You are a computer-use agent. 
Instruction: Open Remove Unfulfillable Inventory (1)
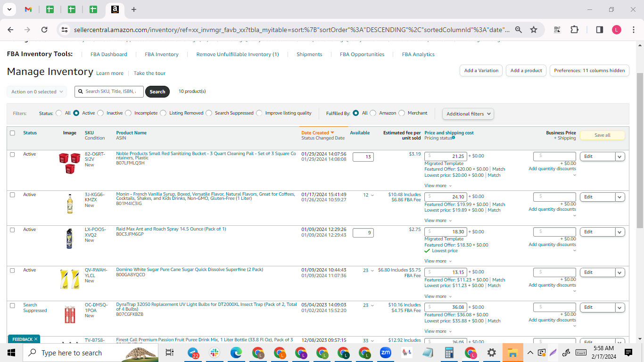click(238, 54)
